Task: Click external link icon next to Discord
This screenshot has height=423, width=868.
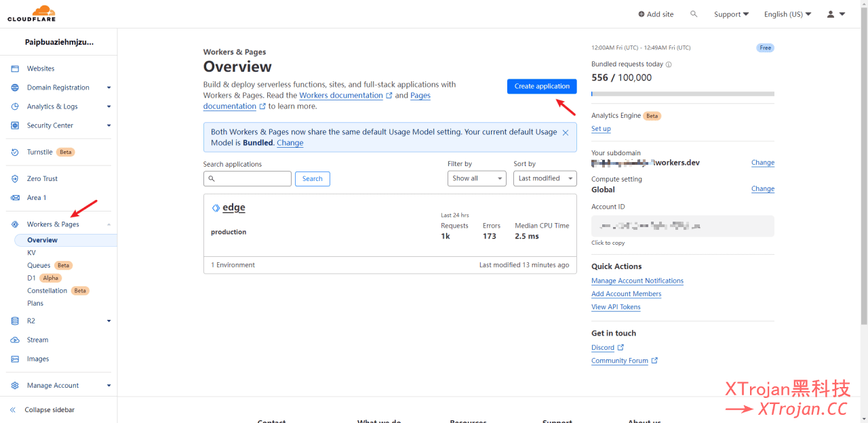Action: (x=620, y=347)
